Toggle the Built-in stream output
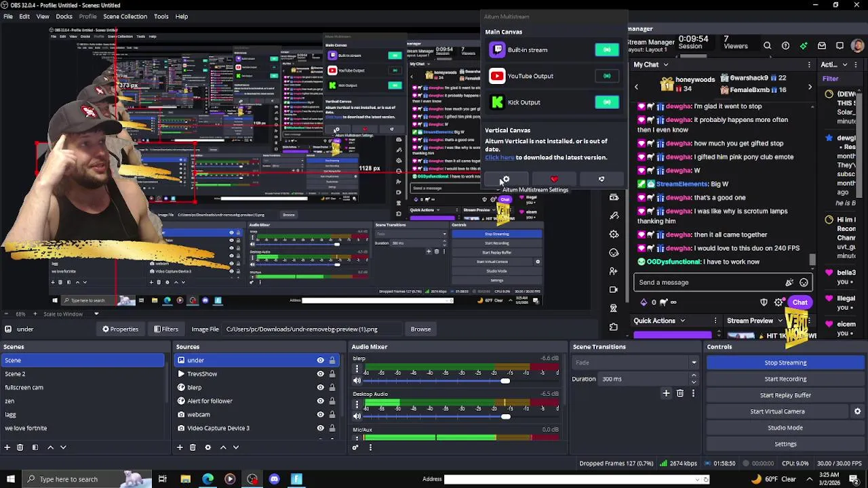The image size is (868, 488). (x=607, y=49)
